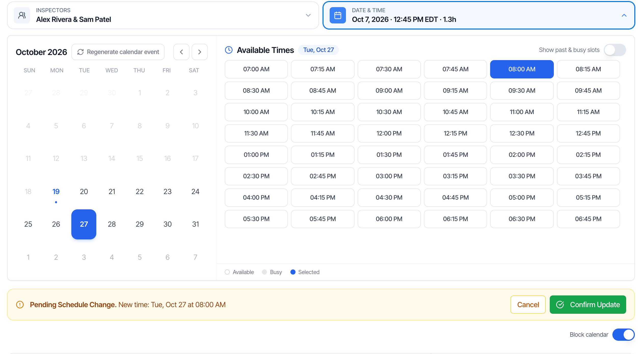Select October 28 on the calendar
The image size is (644, 354).
coord(112,224)
